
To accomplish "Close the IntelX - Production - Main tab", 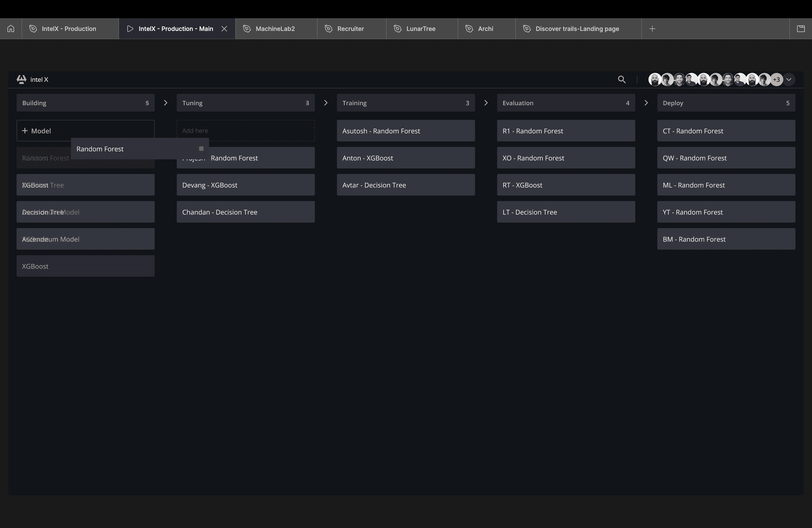I will click(224, 29).
